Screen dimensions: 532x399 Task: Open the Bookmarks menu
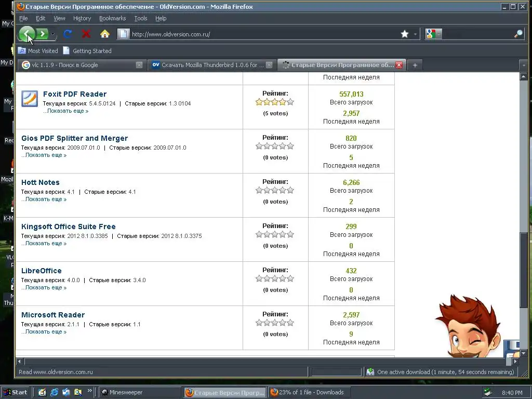pyautogui.click(x=112, y=18)
